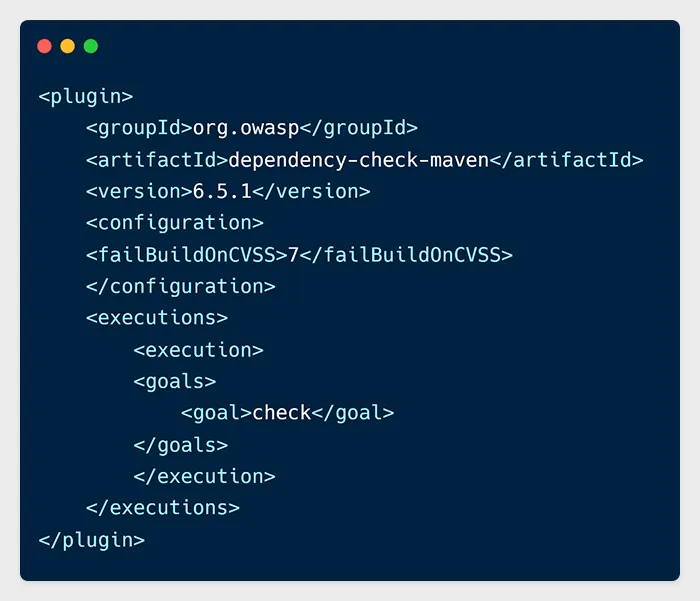Click the opening executions tag
This screenshot has width=700, height=601.
[157, 318]
